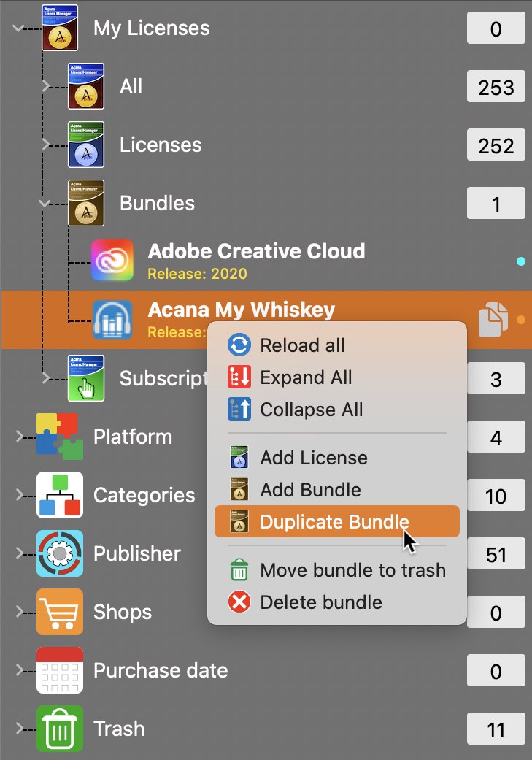Expand the Licenses node chevron
The height and width of the screenshot is (760, 532).
(x=45, y=145)
